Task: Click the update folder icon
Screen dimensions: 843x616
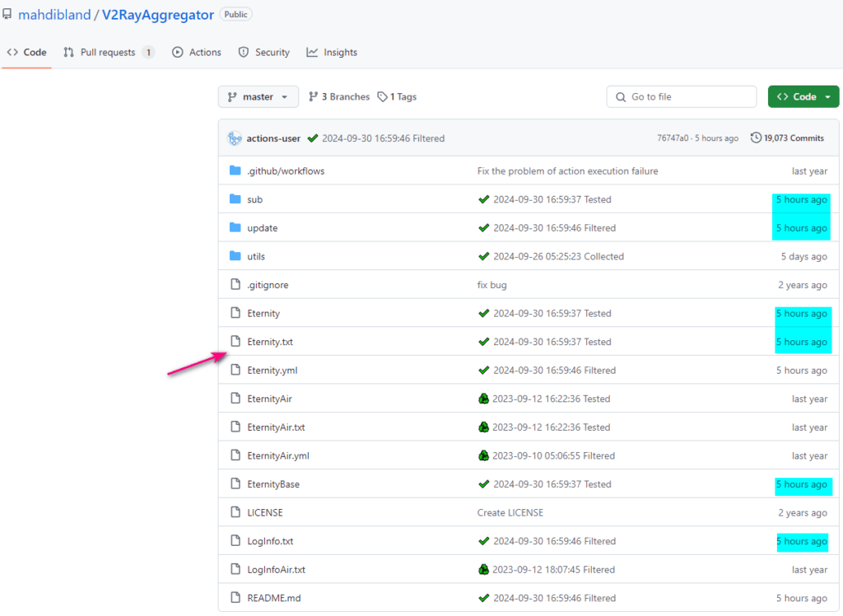Action: [x=235, y=227]
